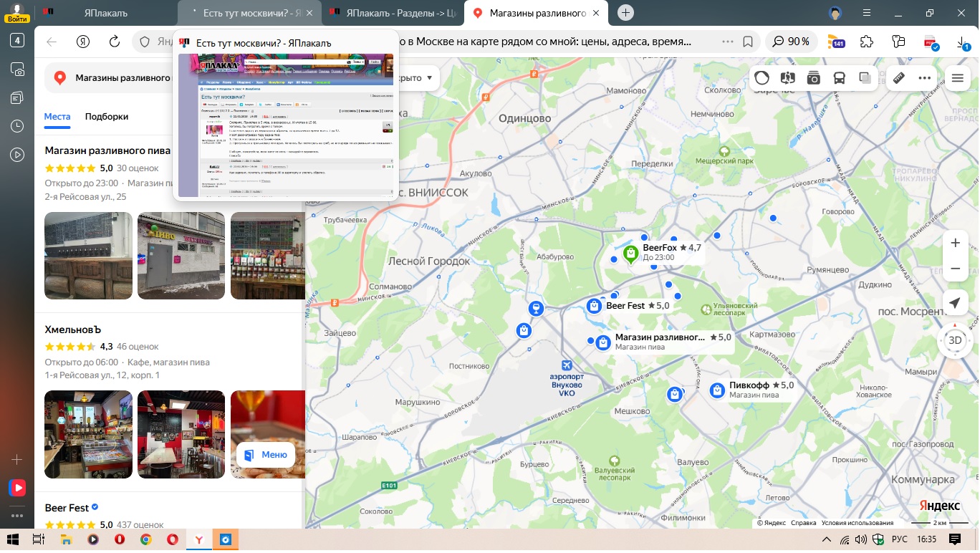Open the ХмельновЪ 'Меню' button
Screen dimensions: 980x553
click(x=266, y=455)
